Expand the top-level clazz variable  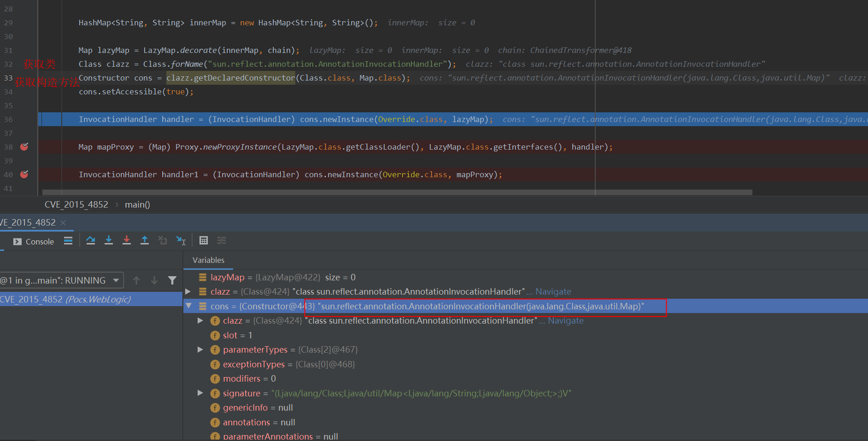(188, 291)
